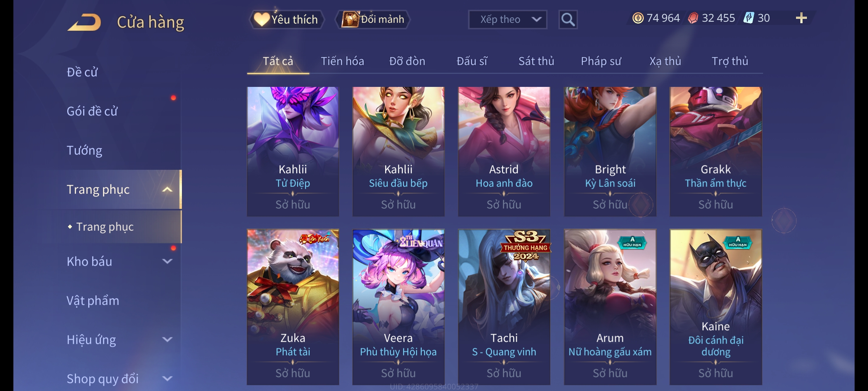
Task: Select Tachi S - Quang vinh skin card
Action: (x=504, y=307)
